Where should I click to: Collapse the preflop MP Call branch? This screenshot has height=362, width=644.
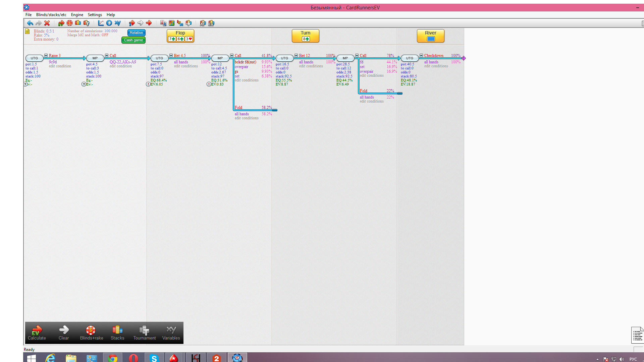(107, 55)
